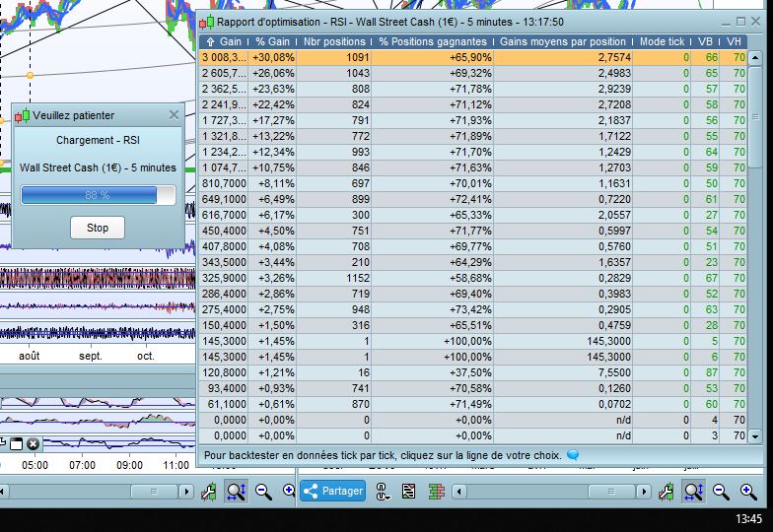Open right chart wrench settings icon
The height and width of the screenshot is (532, 773).
pos(667,491)
